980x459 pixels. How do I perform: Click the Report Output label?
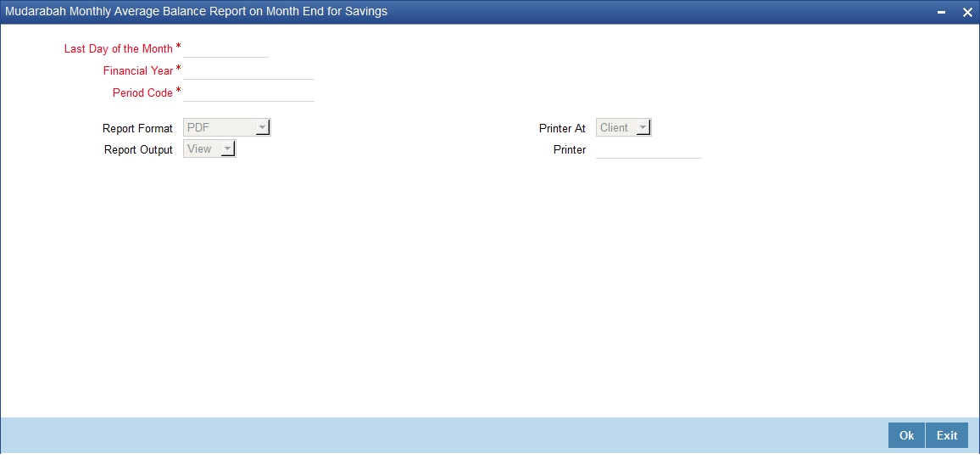pyautogui.click(x=138, y=150)
